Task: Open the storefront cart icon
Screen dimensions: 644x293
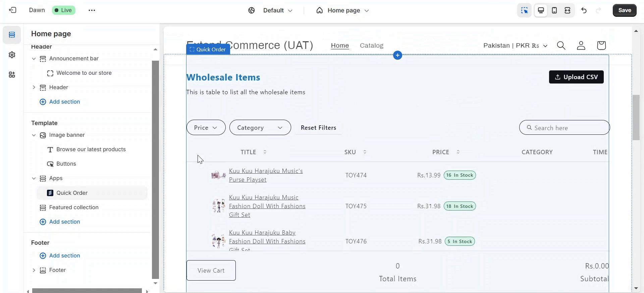Action: (601, 45)
